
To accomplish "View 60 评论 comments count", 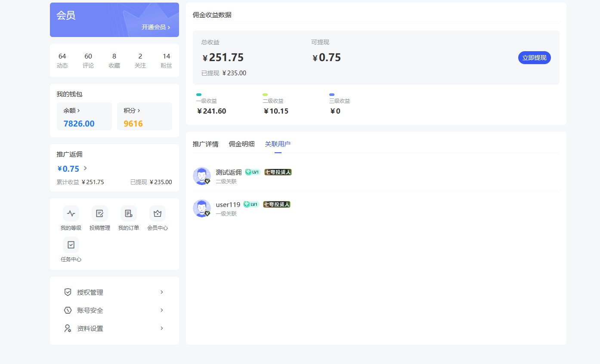I will [x=88, y=61].
